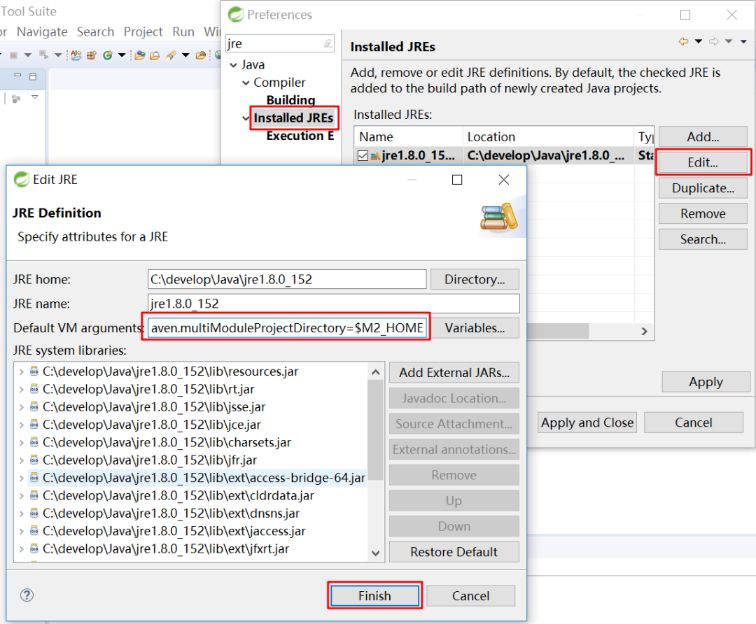Click the back arrow in Preferences header

(684, 41)
